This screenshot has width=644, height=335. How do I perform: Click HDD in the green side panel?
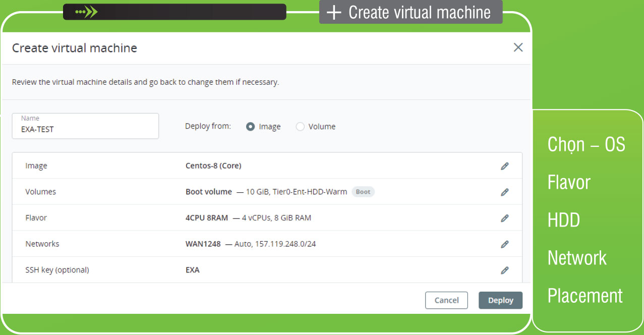tap(563, 220)
